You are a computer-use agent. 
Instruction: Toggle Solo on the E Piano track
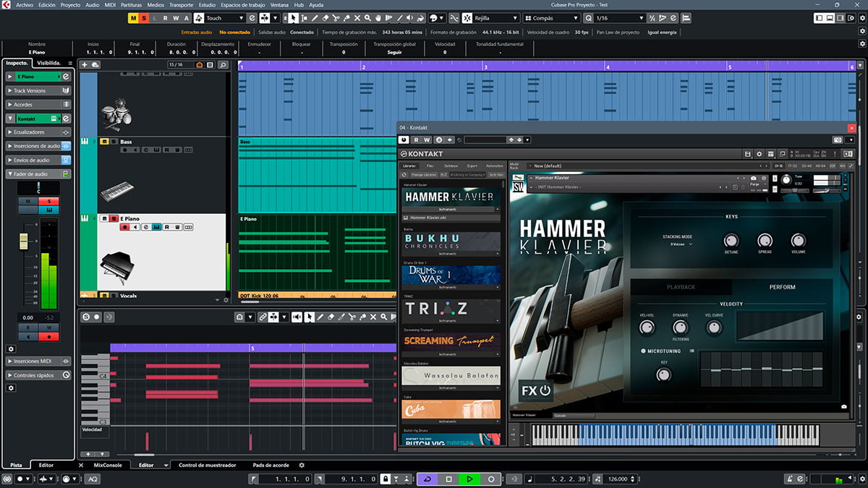click(114, 218)
